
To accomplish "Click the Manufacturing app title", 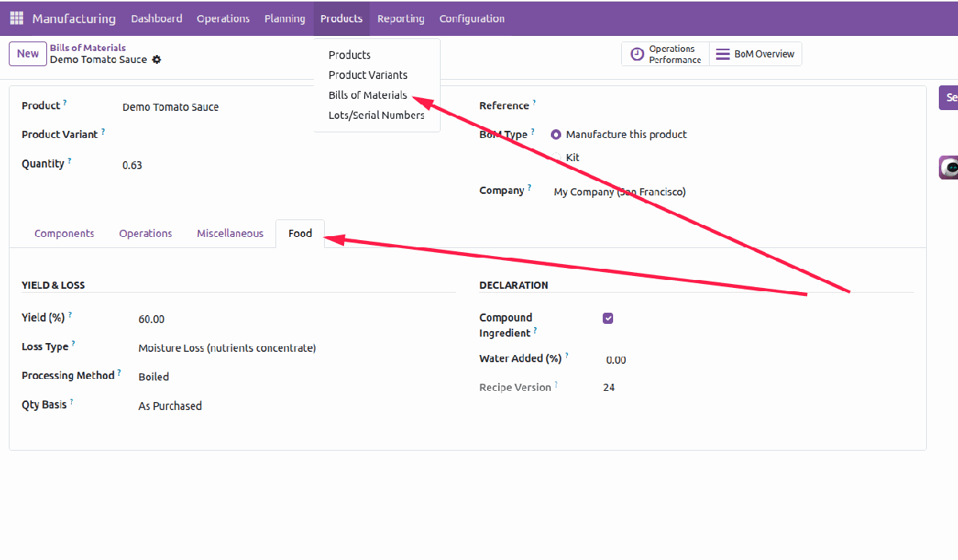I will point(73,18).
